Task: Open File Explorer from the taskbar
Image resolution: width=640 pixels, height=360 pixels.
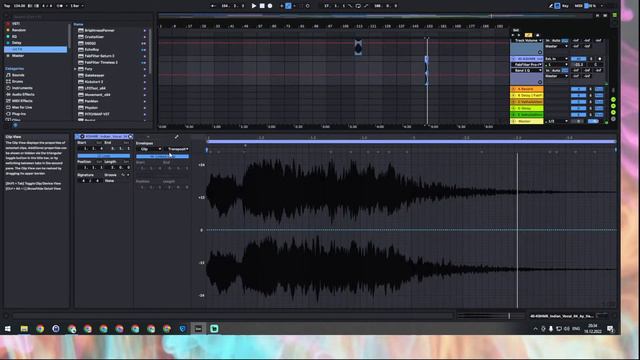Action: pos(24,329)
